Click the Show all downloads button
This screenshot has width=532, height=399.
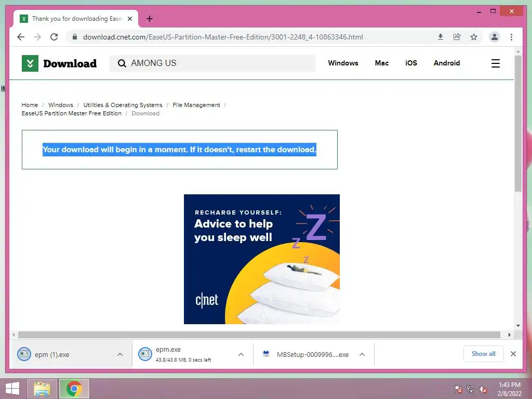pos(483,354)
